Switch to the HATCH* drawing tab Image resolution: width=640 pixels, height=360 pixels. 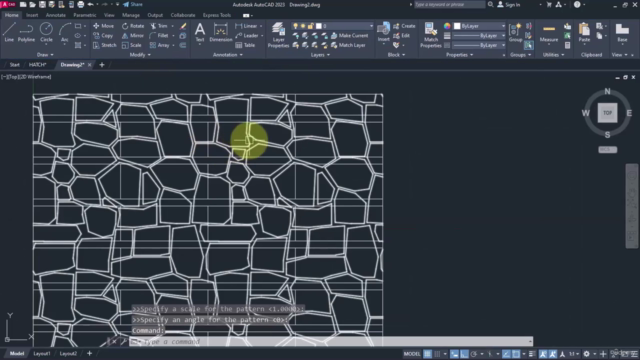38,64
